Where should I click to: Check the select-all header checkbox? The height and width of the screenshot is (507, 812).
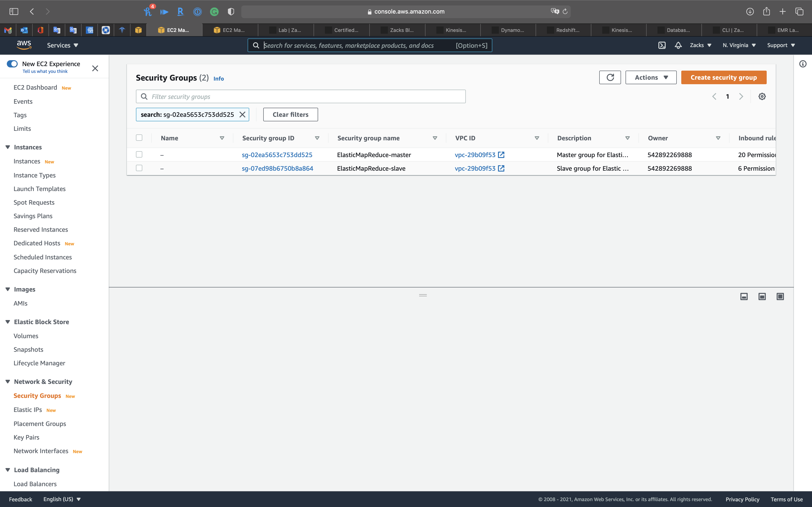click(x=139, y=138)
